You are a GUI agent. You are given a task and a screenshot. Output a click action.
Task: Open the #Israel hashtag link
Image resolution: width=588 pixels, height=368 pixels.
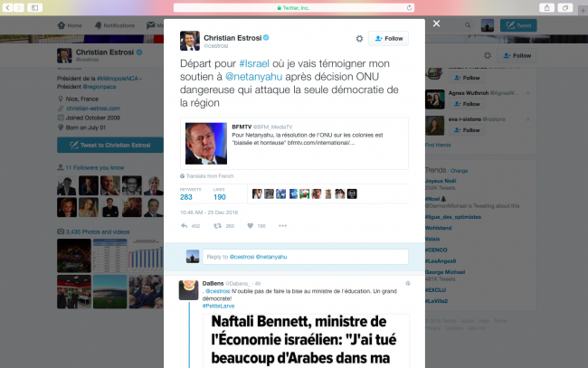(x=254, y=63)
